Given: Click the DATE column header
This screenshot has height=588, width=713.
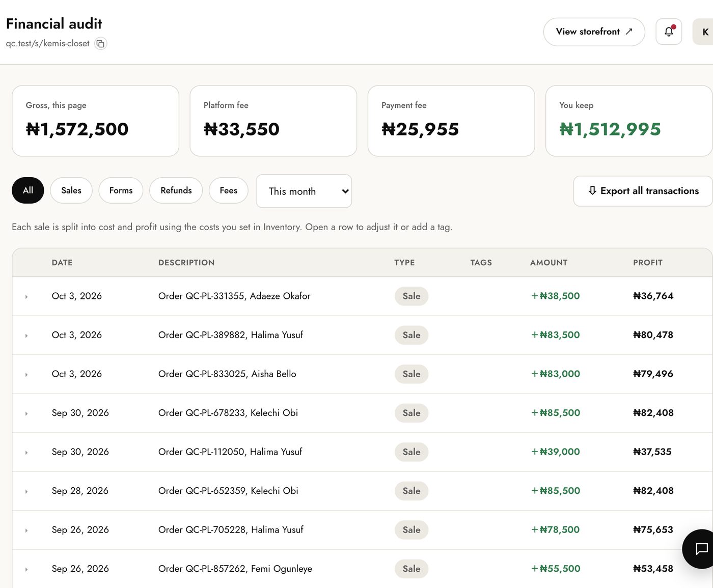Looking at the screenshot, I should coord(62,263).
